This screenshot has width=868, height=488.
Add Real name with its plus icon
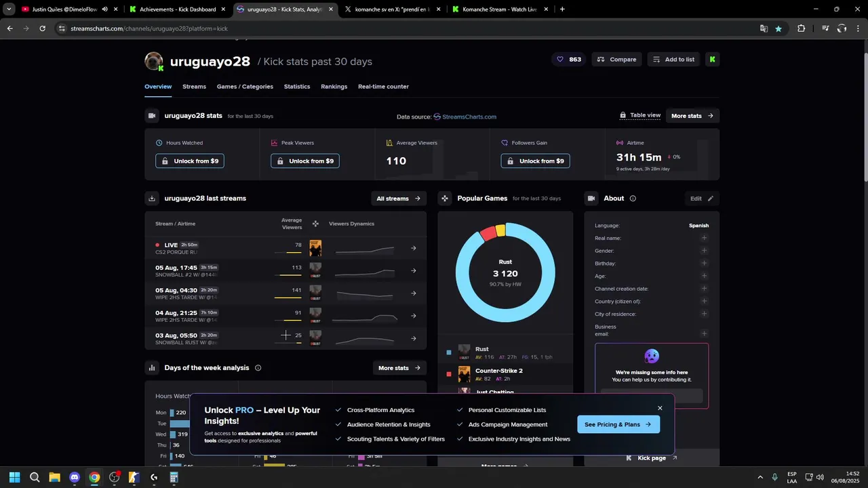(704, 238)
